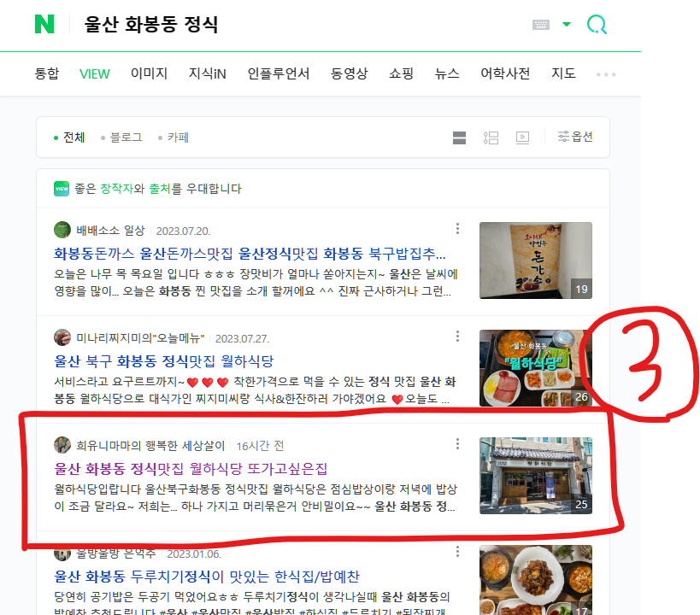Open blog name 미나리찌지미의"오늘메뉴"
The width and height of the screenshot is (700, 615).
point(140,338)
